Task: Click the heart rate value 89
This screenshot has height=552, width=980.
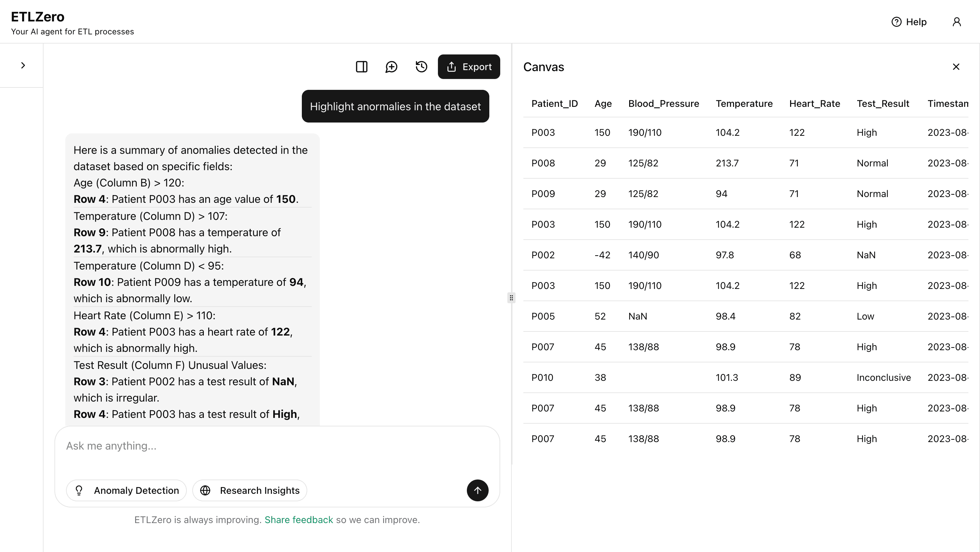Action: click(x=795, y=377)
